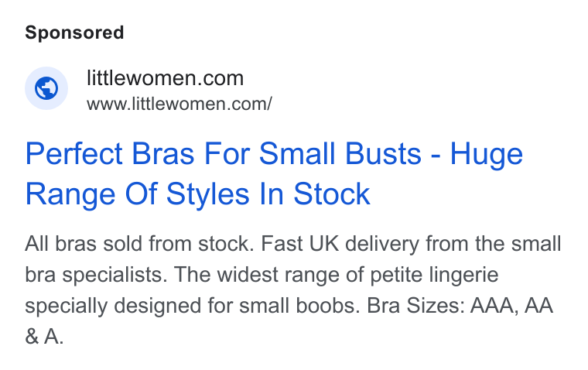The width and height of the screenshot is (588, 370).
Task: Open the littlewomen.com site name
Action: pos(165,78)
